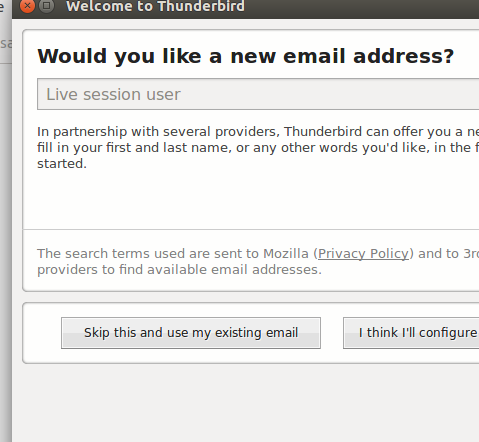Click the partnership description paragraph
The image size is (479, 442).
coord(258,148)
